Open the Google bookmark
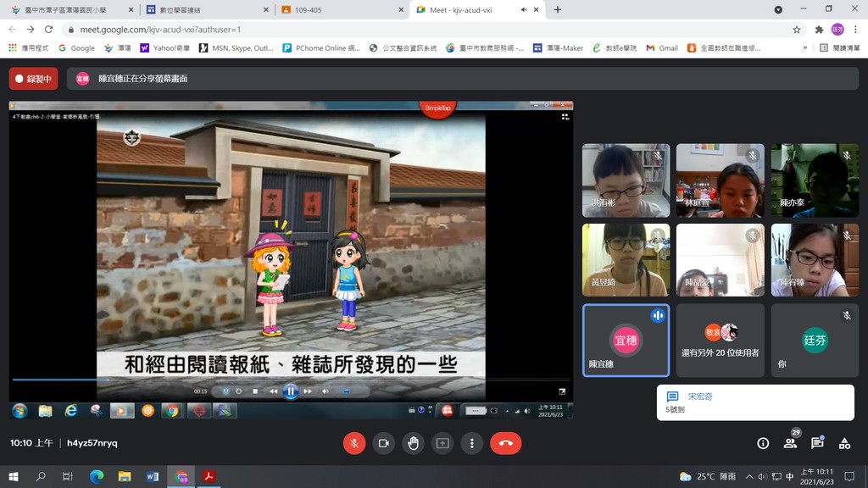This screenshot has width=868, height=488. click(77, 48)
